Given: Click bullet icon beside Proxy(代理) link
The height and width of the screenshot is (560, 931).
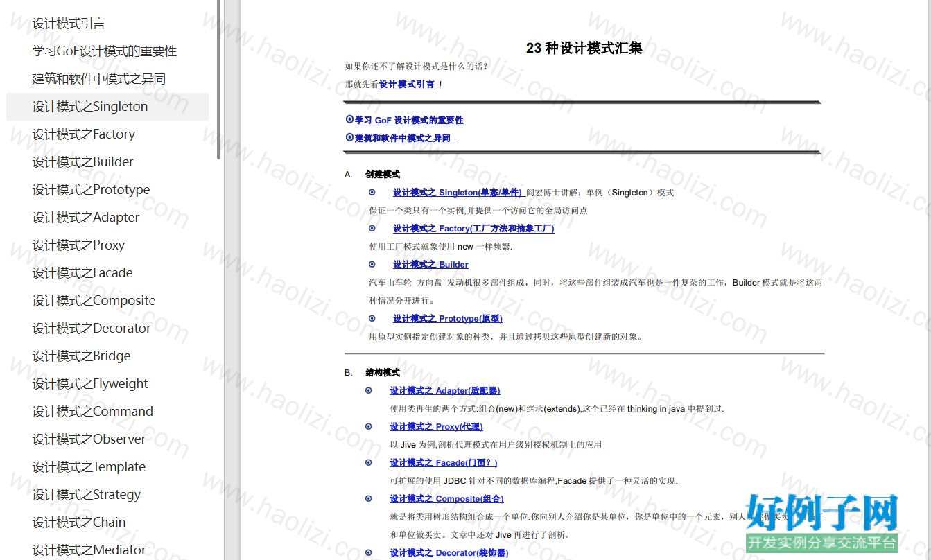Looking at the screenshot, I should 369,426.
